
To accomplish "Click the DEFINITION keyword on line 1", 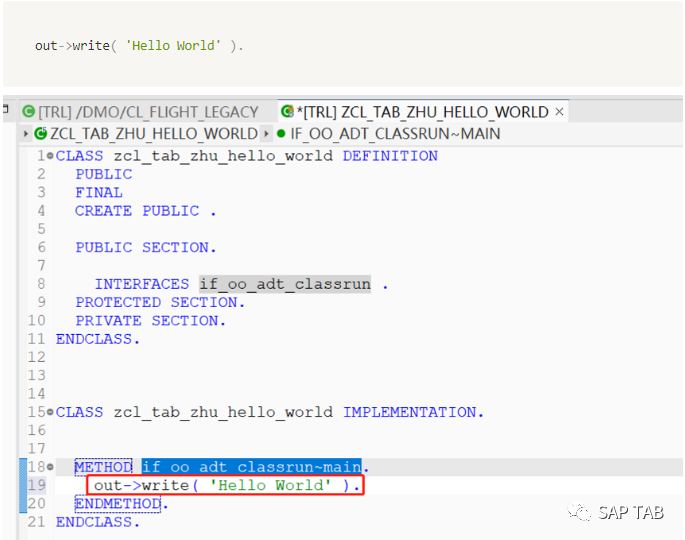I will (x=390, y=156).
